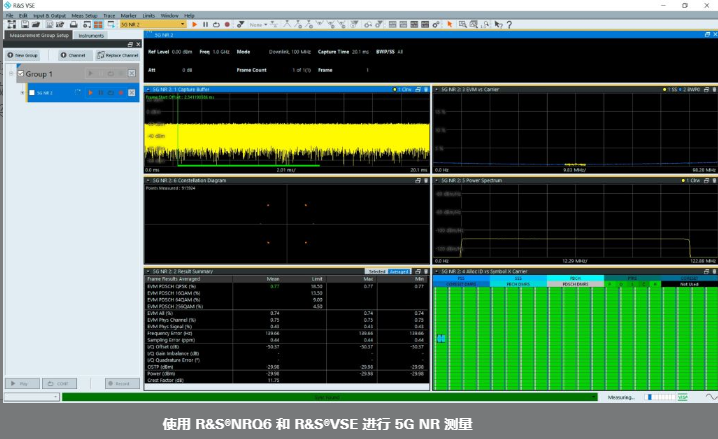Viewport: 718px width, 439px height.
Task: Select the Selected toggle in Result Summary
Action: (x=377, y=271)
